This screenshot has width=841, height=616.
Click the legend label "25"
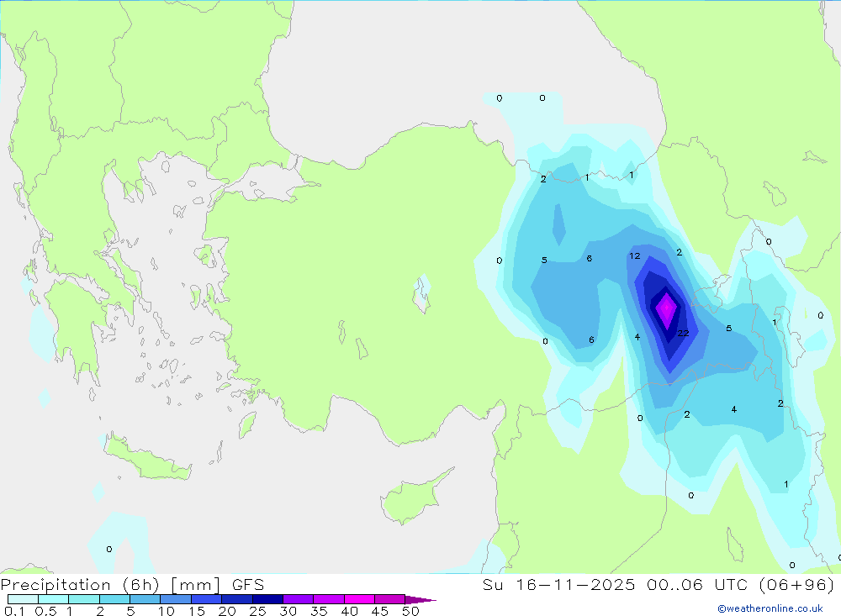click(x=257, y=611)
